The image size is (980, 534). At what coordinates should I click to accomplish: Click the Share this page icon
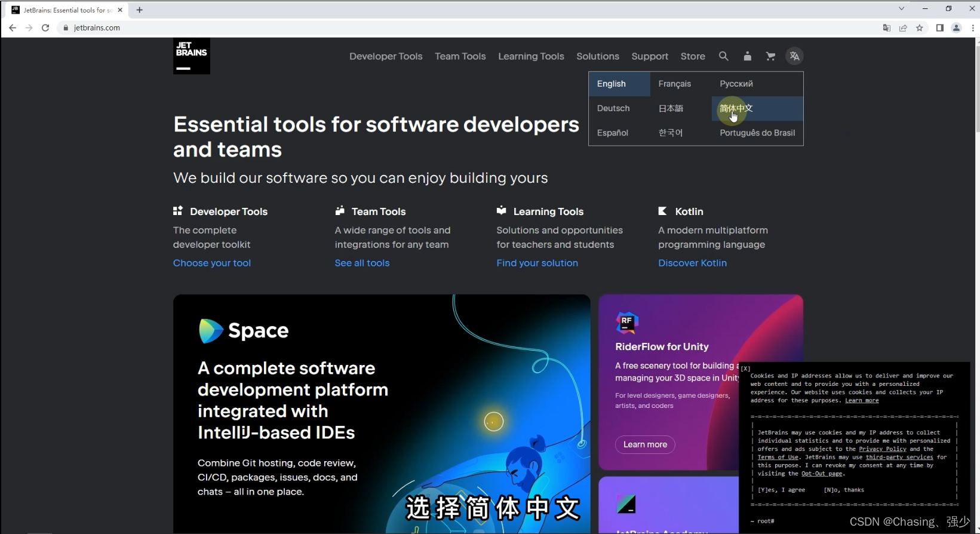(903, 27)
